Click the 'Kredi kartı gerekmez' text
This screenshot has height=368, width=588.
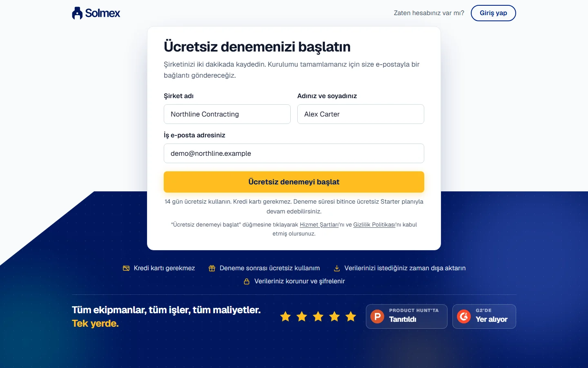click(x=164, y=268)
